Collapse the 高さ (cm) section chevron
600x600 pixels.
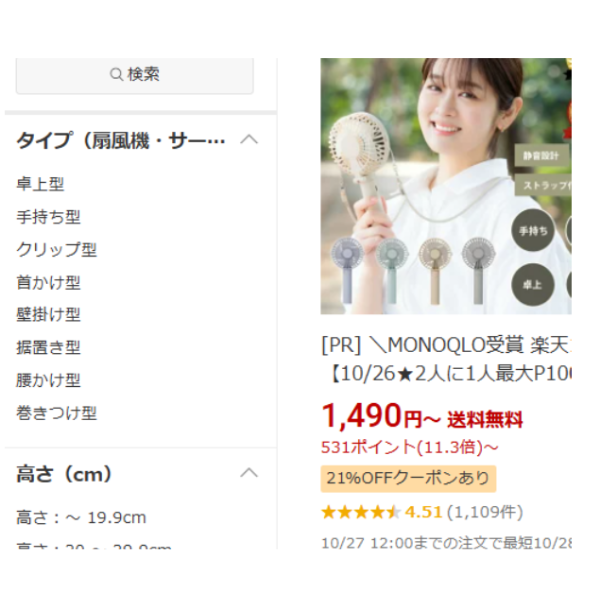click(x=249, y=473)
